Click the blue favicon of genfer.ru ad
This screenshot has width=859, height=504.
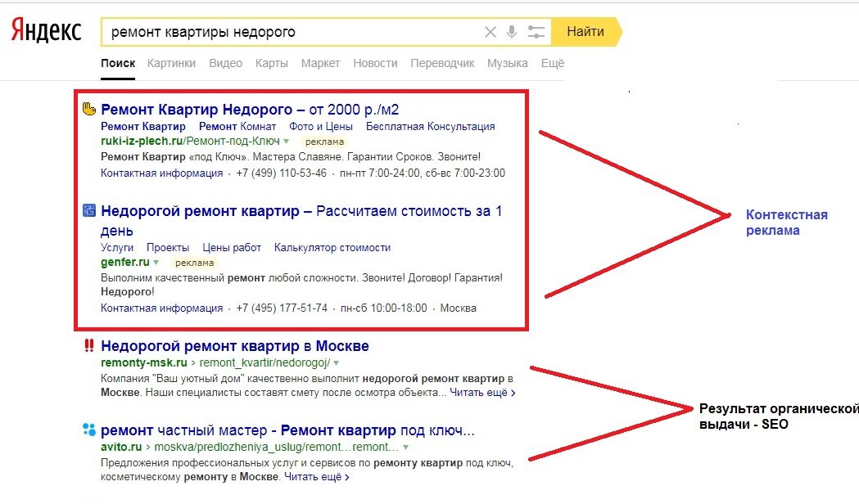[x=88, y=210]
